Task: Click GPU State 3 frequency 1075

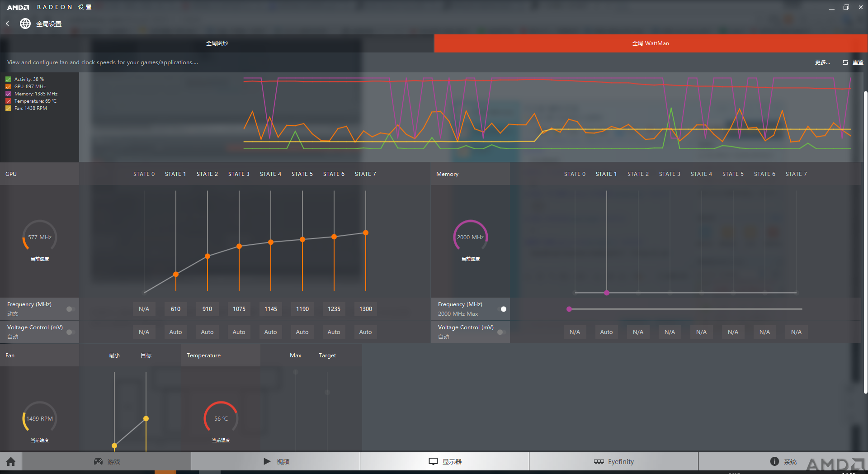Action: (239, 309)
